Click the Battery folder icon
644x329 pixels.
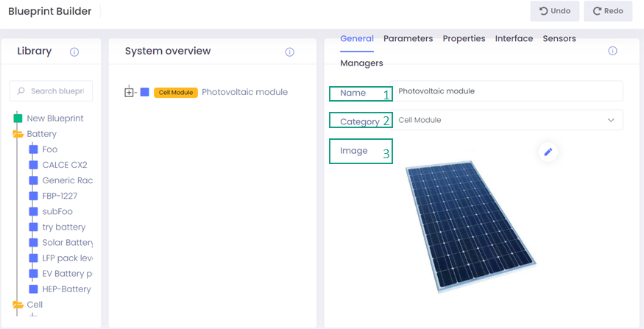(18, 134)
